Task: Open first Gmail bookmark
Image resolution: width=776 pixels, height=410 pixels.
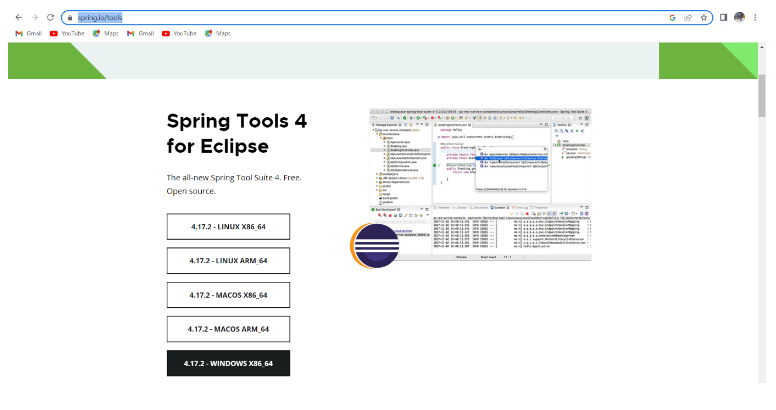Action: click(x=29, y=33)
